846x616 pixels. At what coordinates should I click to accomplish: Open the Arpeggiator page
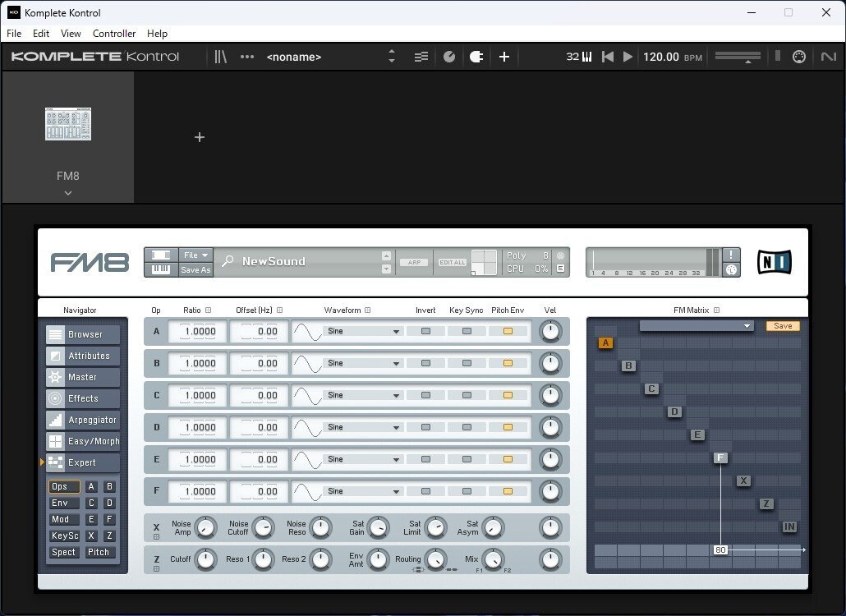tap(82, 420)
